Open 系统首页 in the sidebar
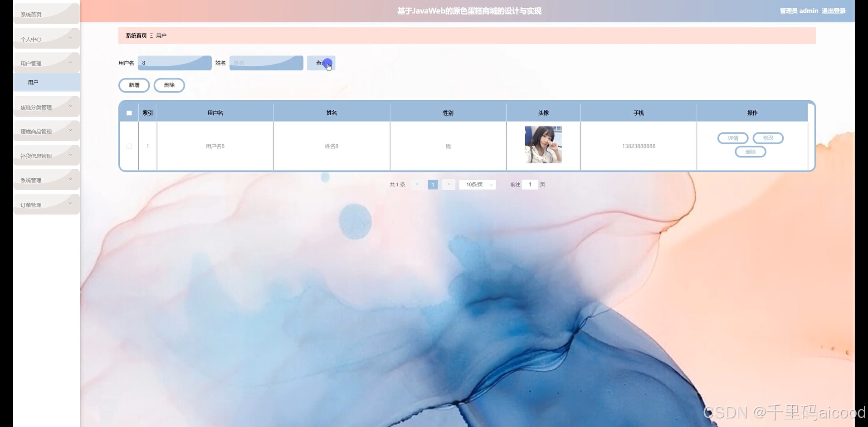This screenshot has height=427, width=868. (x=46, y=14)
